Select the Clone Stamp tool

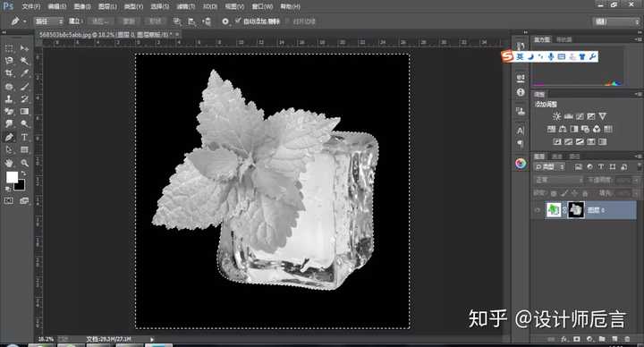click(x=9, y=99)
